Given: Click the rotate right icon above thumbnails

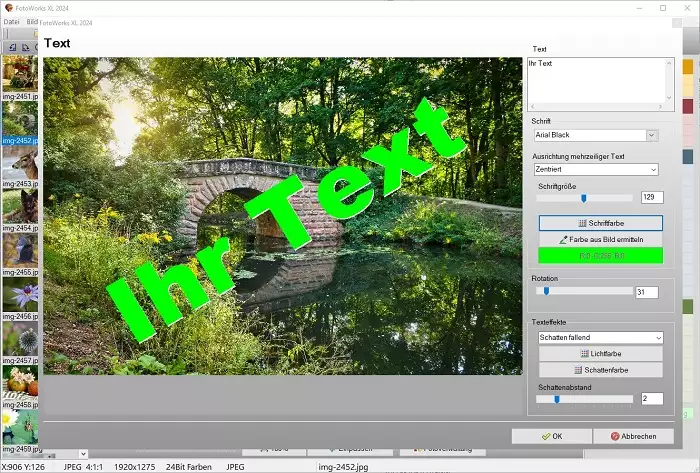Looking at the screenshot, I should tap(24, 46).
